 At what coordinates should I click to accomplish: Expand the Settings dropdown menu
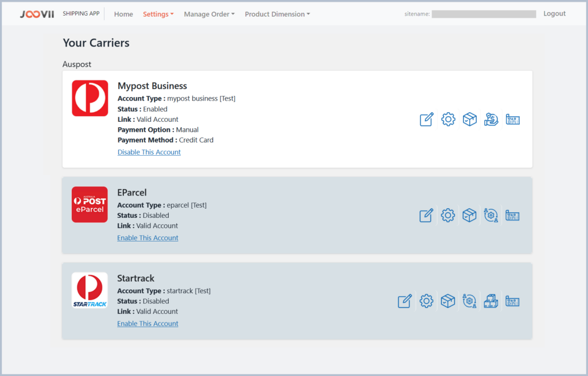(x=158, y=14)
